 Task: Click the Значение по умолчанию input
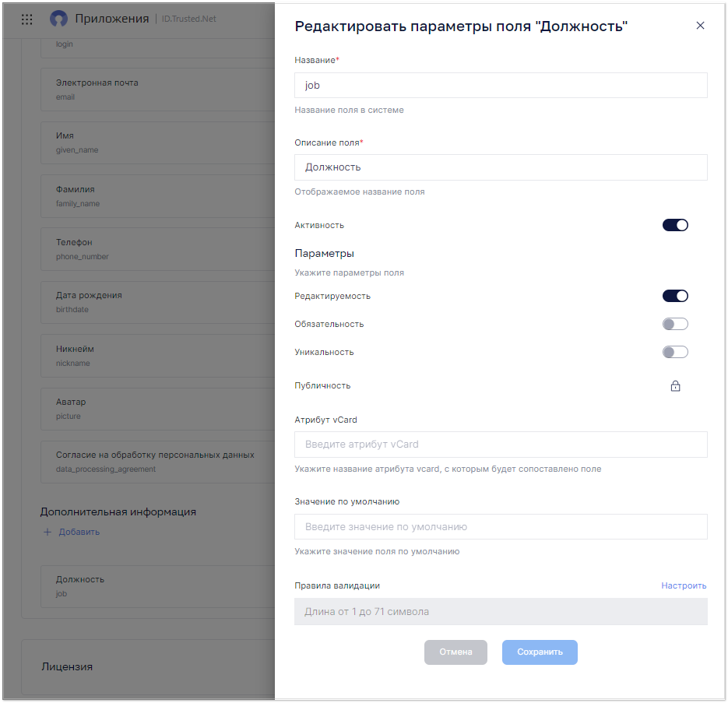point(501,526)
